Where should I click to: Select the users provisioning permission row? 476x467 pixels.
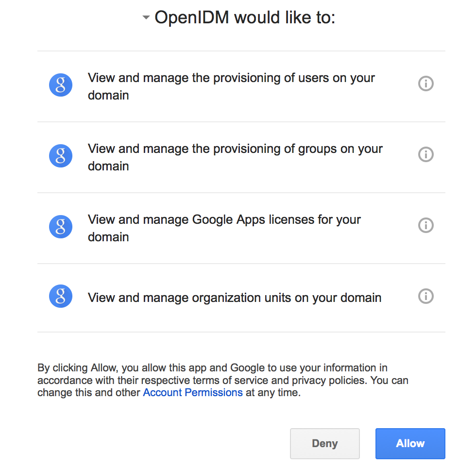click(233, 86)
